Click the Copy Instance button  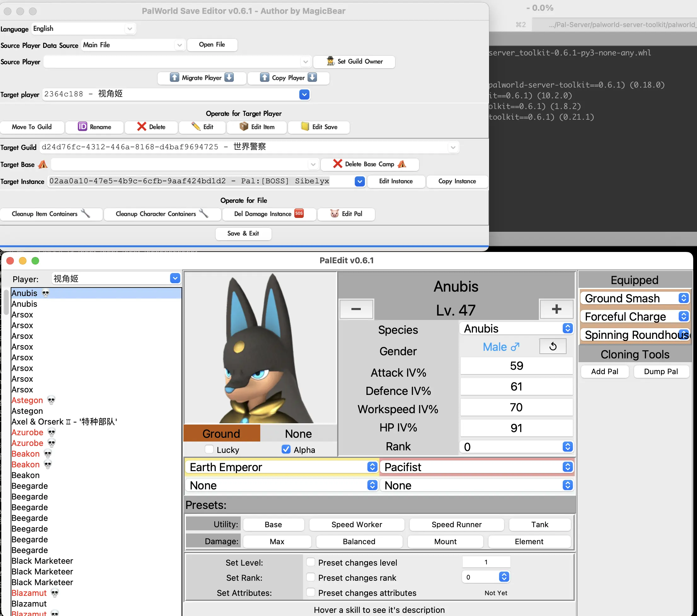coord(457,181)
